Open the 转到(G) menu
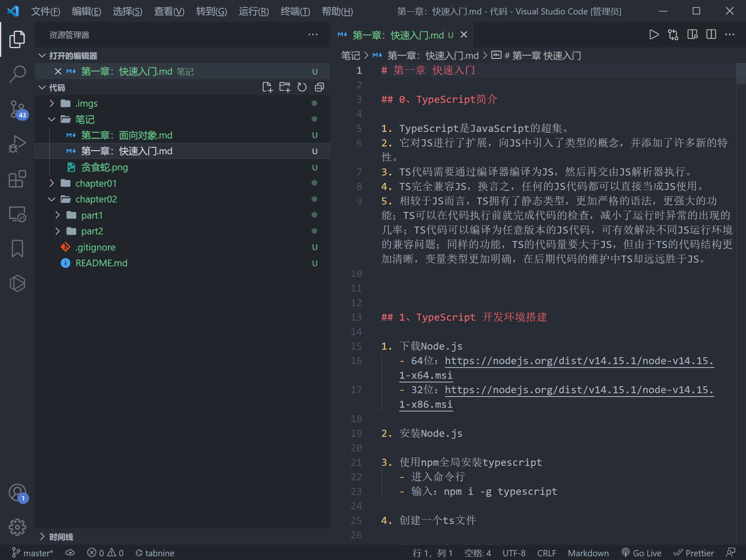 coord(212,11)
